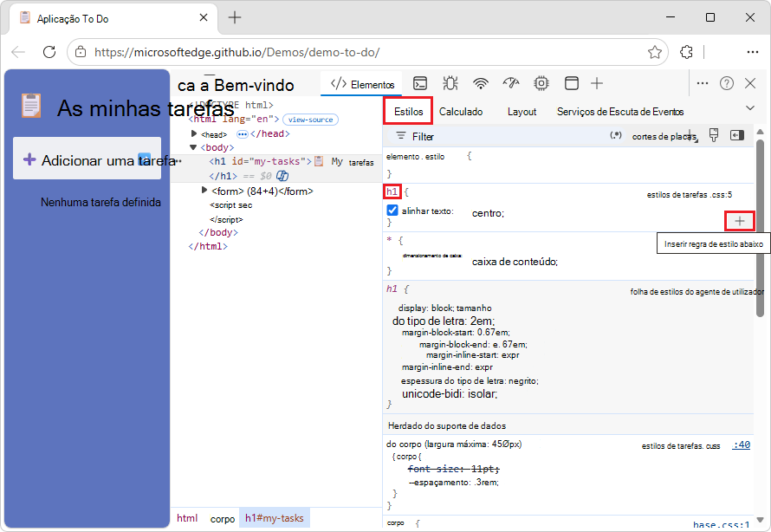The width and height of the screenshot is (771, 532).
Task: Click the ellipsis badge in the head element
Action: (243, 134)
